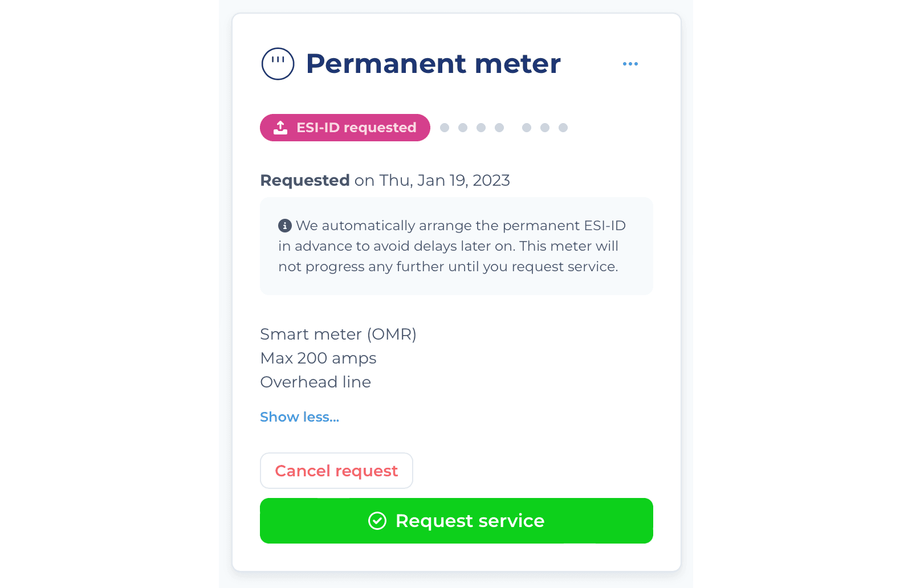Click the Smart meter (OMR) detail line
The width and height of the screenshot is (912, 588).
338,334
